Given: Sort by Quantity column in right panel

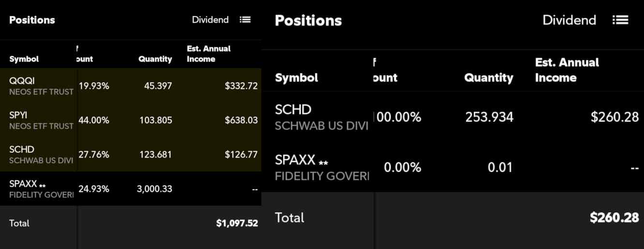Looking at the screenshot, I should point(489,78).
